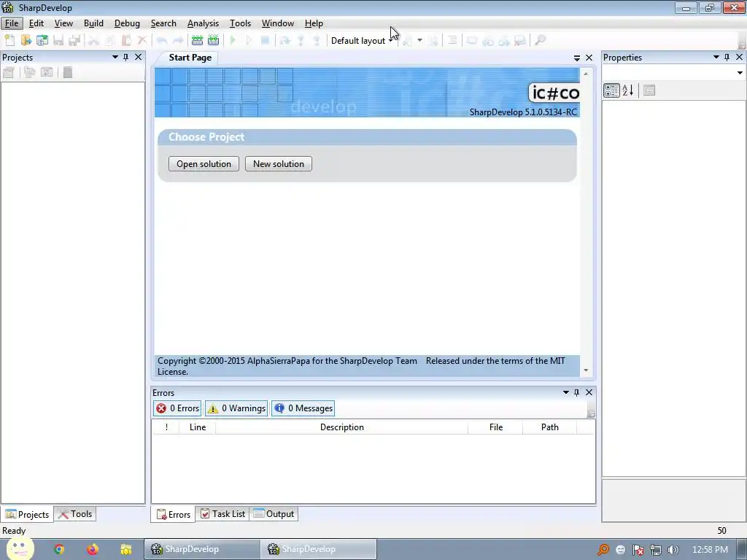
Task: Click the last icon in Projects panel toolbar
Action: (68, 72)
